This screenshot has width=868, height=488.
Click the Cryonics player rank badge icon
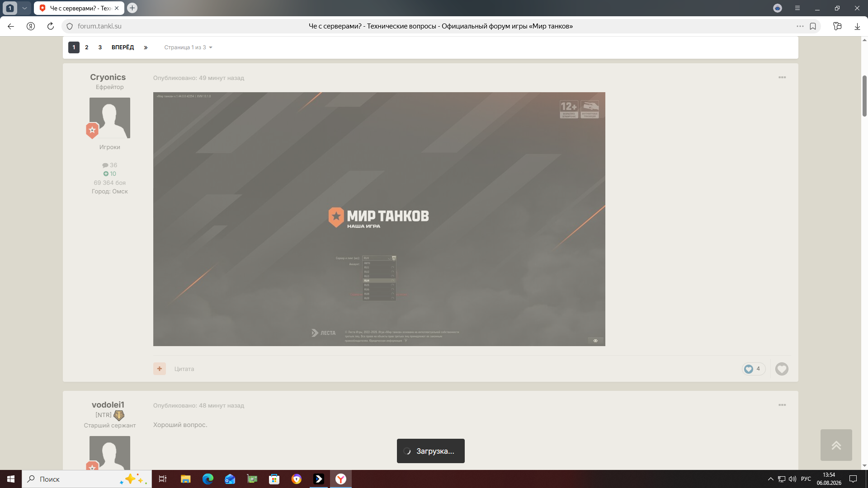pyautogui.click(x=92, y=130)
